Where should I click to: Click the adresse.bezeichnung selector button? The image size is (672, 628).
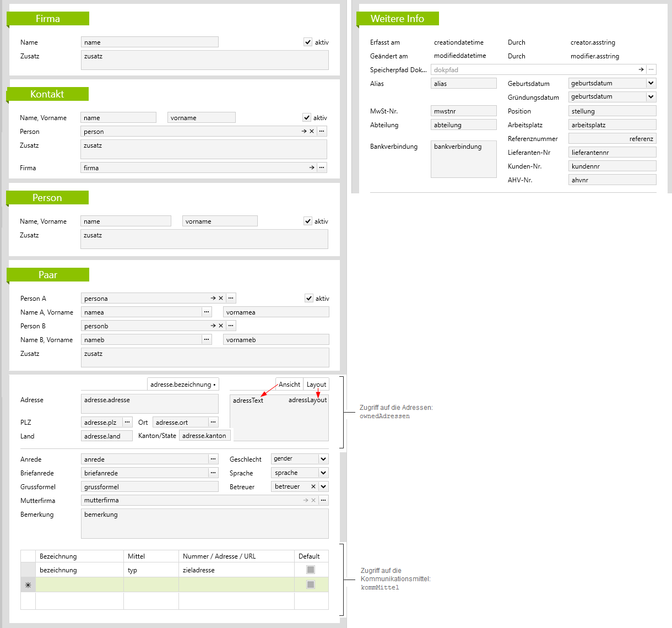coord(183,385)
